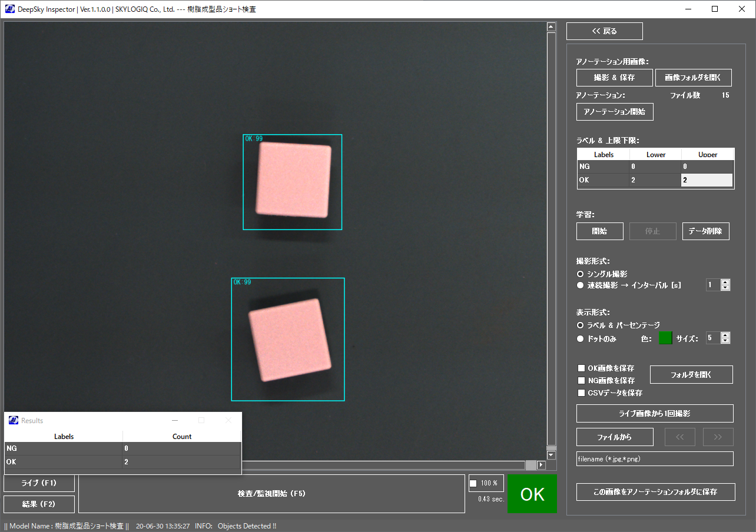Screen dimensions: 756x532
Task: Click the Lower column header
Action: 656,155
